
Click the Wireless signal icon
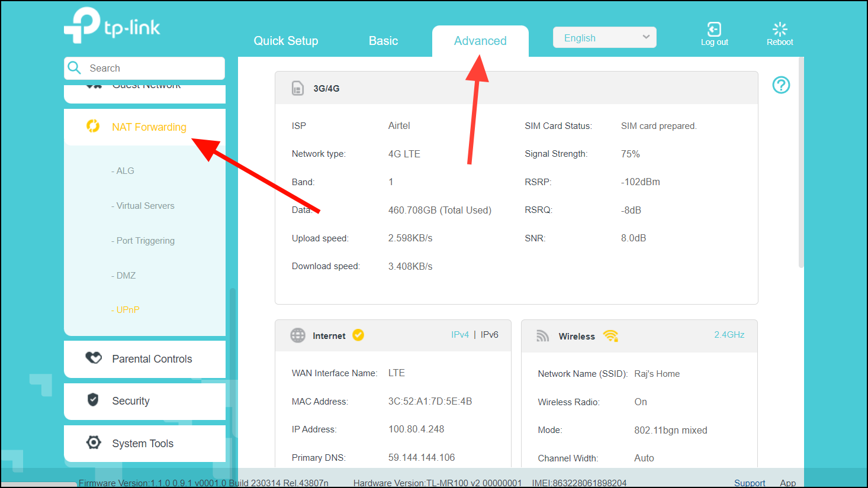(542, 336)
